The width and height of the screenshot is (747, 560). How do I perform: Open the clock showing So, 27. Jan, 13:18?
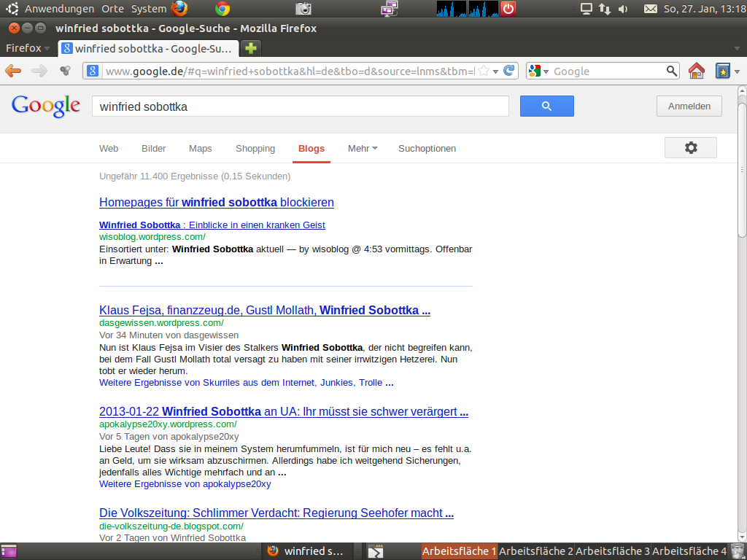click(x=705, y=9)
